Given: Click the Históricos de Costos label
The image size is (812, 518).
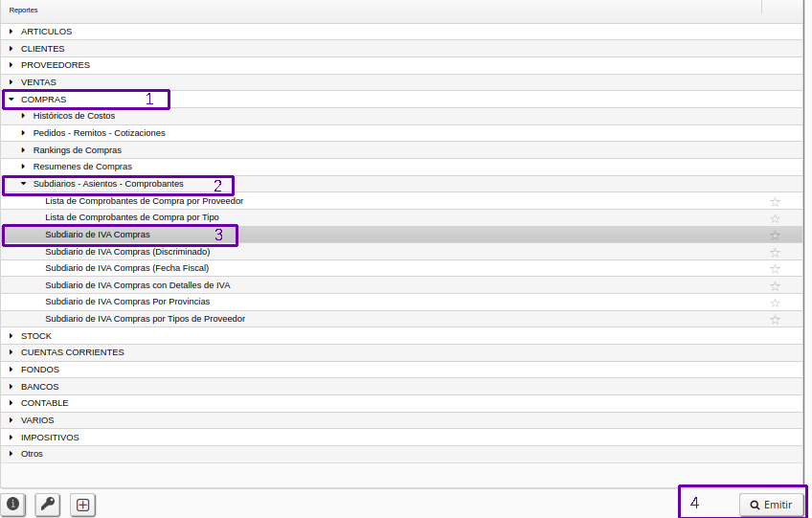Looking at the screenshot, I should point(74,116).
